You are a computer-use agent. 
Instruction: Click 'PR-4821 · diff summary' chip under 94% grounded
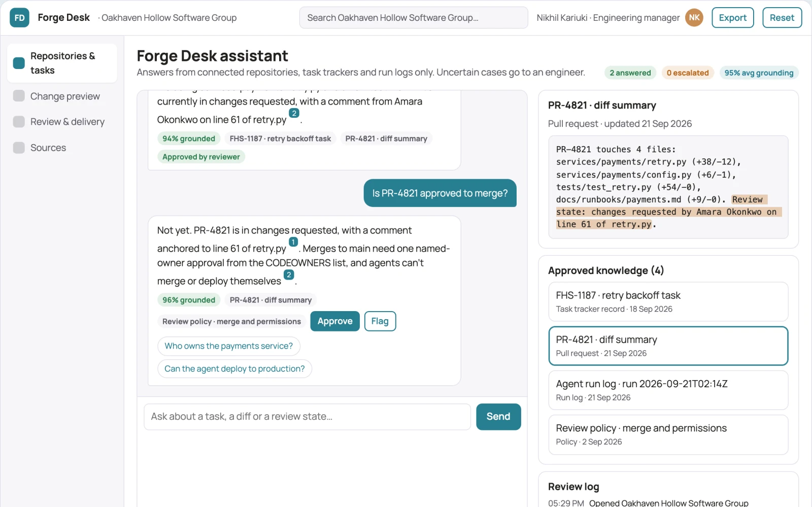pyautogui.click(x=386, y=139)
